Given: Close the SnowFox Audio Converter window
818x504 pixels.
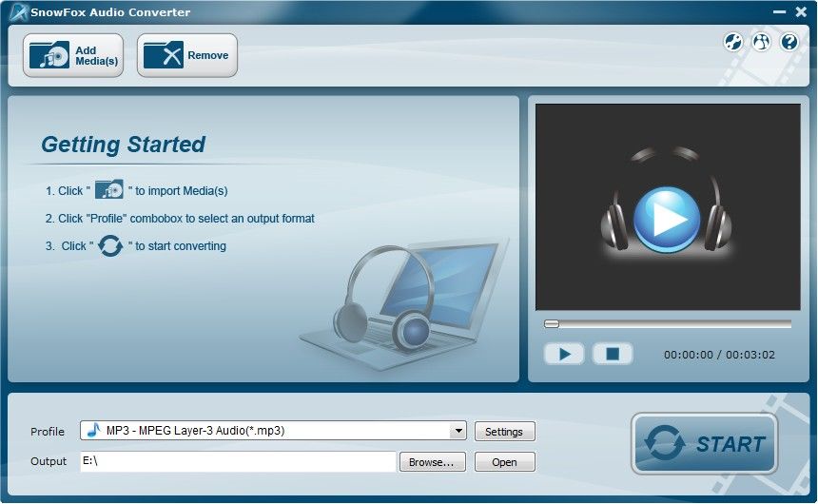Looking at the screenshot, I should point(801,11).
